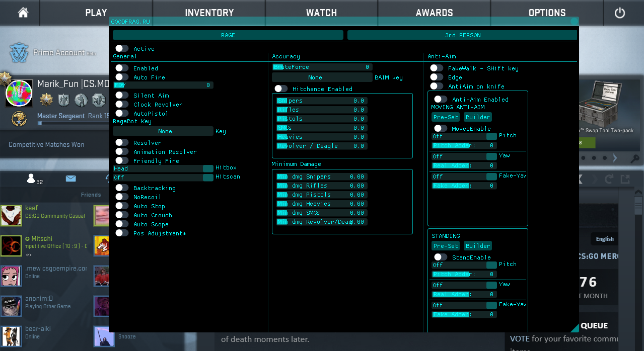Click the resize corner of the GOODFRAG menu

point(575,328)
